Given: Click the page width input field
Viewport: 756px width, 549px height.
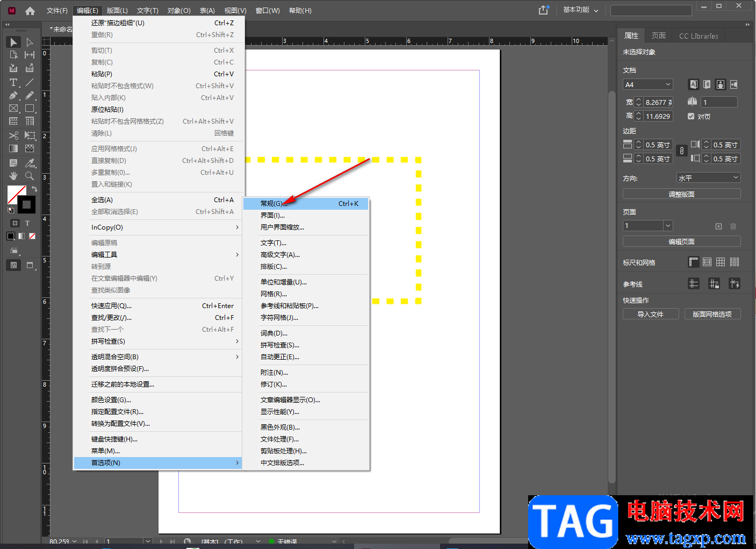Looking at the screenshot, I should pyautogui.click(x=658, y=102).
